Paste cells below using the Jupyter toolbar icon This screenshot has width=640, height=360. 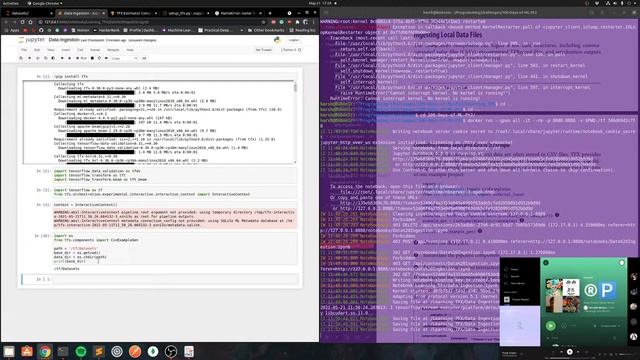coord(53,58)
